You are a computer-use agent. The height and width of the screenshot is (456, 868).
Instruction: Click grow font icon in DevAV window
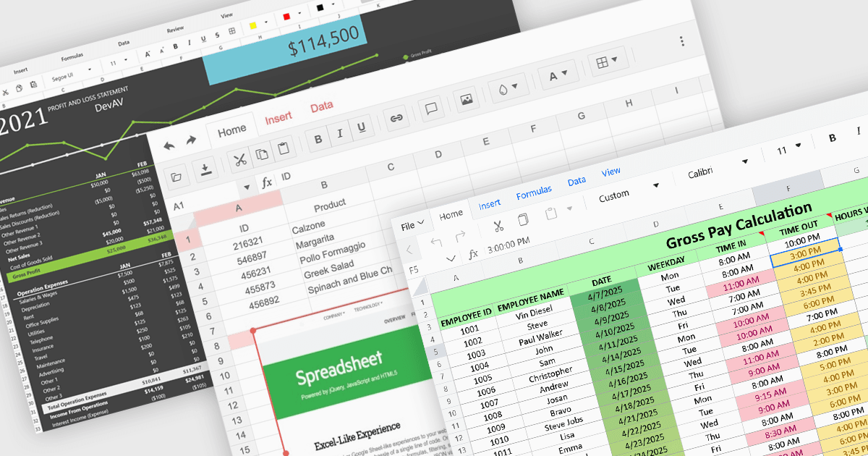[148, 54]
